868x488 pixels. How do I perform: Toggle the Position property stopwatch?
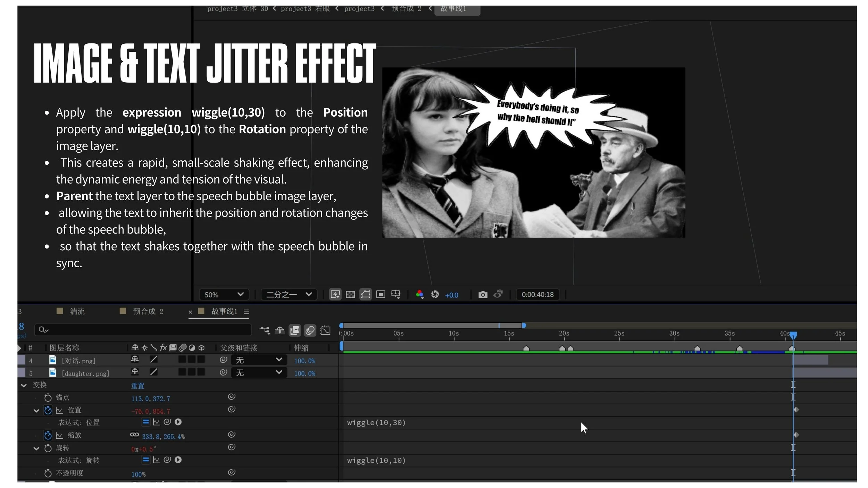tap(48, 411)
